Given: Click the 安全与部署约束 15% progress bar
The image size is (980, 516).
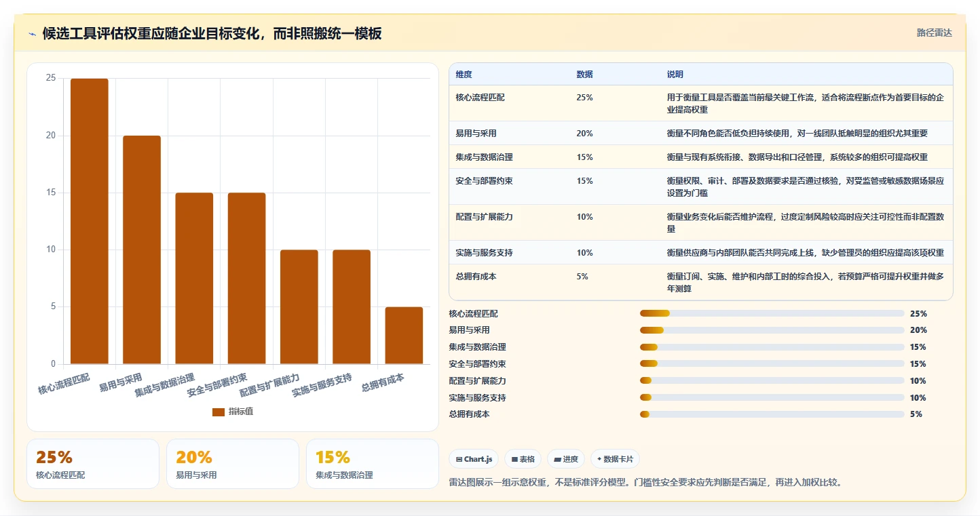Looking at the screenshot, I should (x=772, y=364).
